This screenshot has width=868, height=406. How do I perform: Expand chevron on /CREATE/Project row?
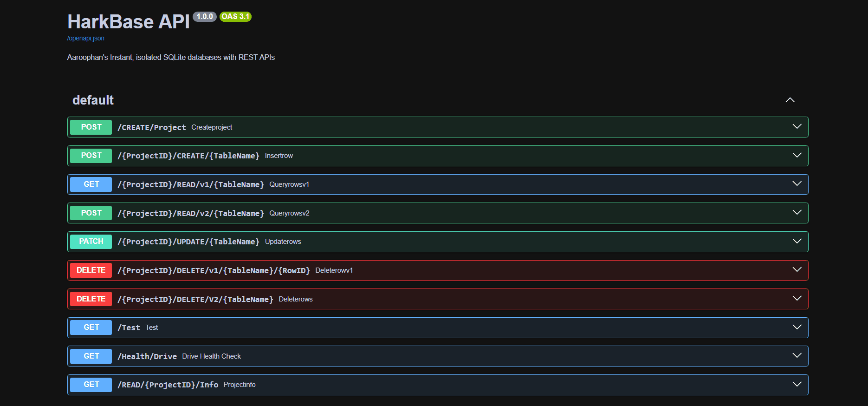tap(797, 127)
